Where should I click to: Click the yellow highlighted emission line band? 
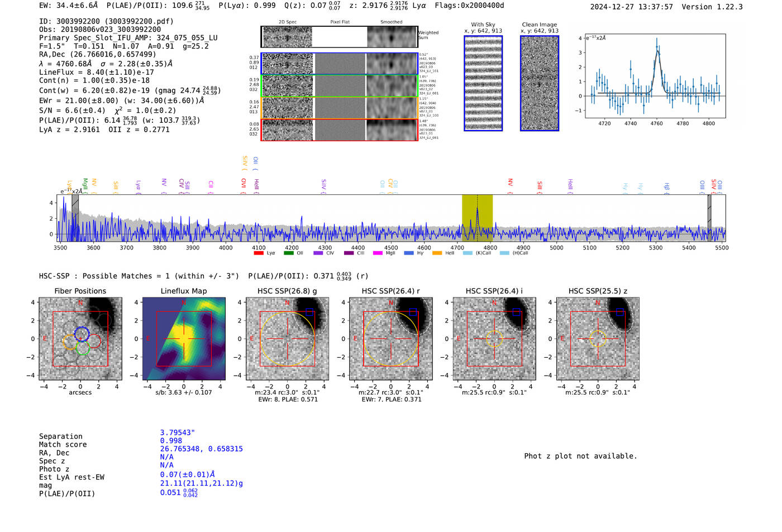pyautogui.click(x=477, y=218)
